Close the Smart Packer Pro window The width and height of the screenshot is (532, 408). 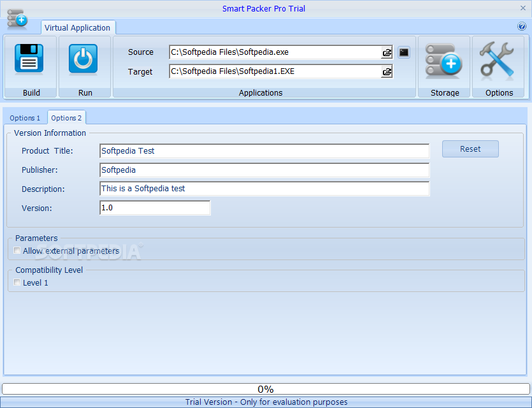(523, 8)
